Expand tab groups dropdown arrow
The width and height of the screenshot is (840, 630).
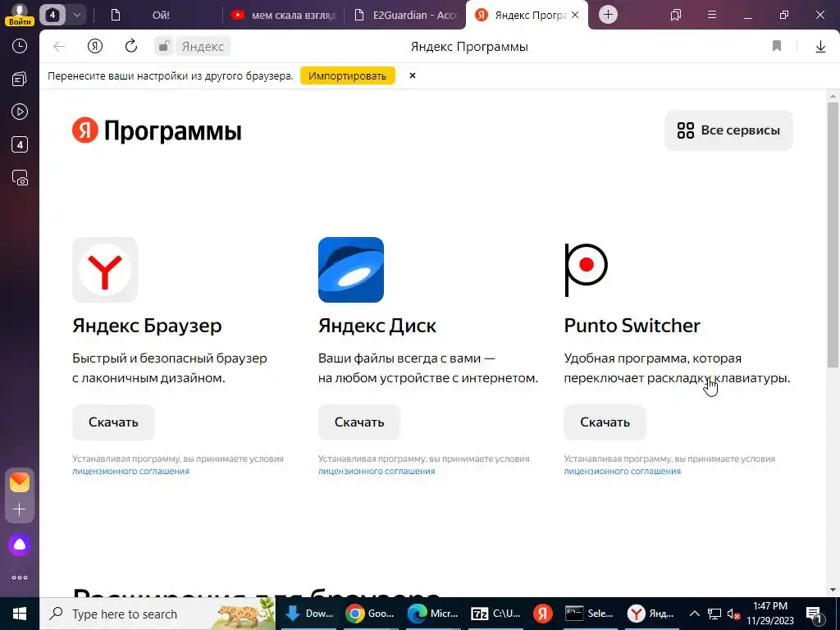pyautogui.click(x=76, y=15)
